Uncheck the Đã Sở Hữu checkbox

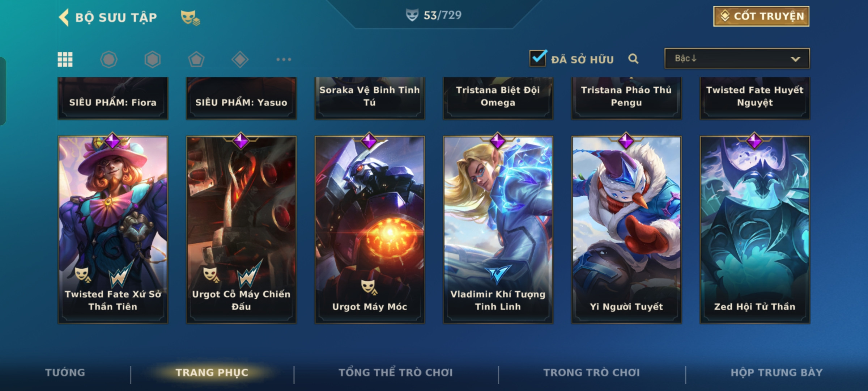pyautogui.click(x=538, y=58)
